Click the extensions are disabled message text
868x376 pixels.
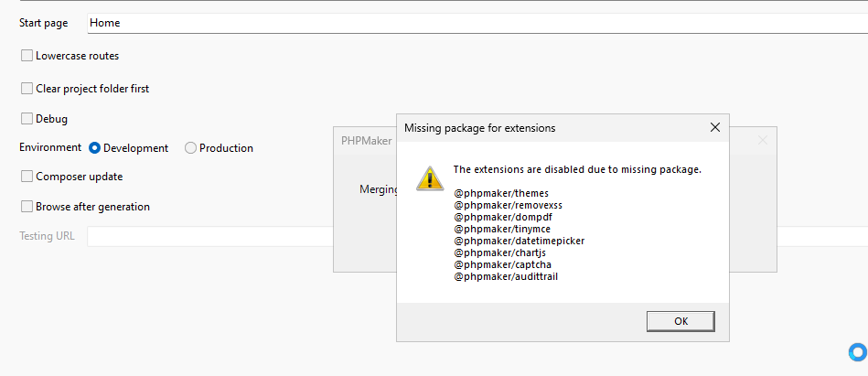click(x=576, y=169)
